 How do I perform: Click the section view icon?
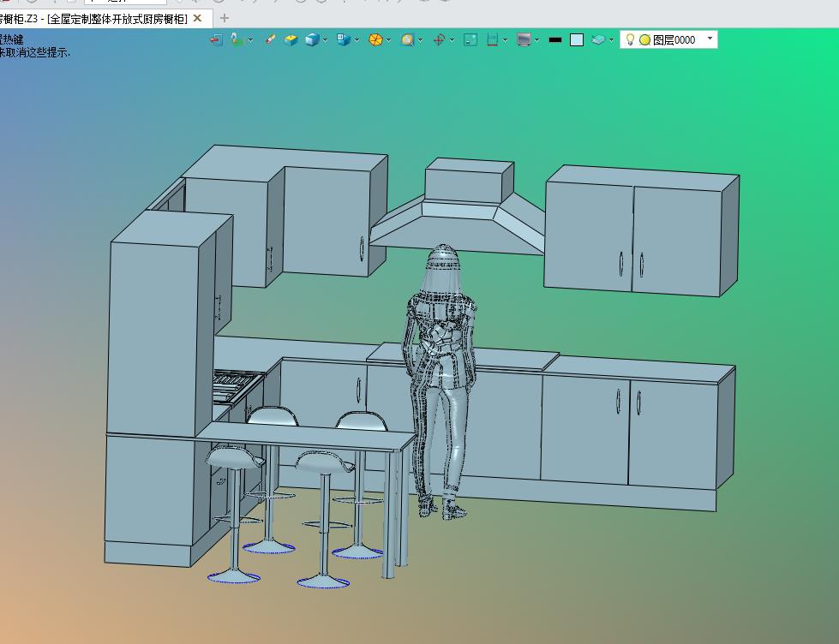[492, 39]
